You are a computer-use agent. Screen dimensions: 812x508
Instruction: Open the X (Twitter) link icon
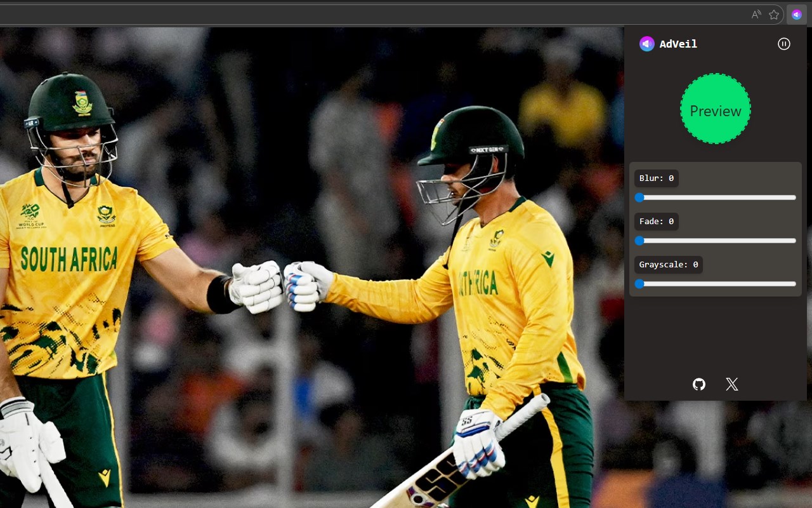tap(732, 384)
